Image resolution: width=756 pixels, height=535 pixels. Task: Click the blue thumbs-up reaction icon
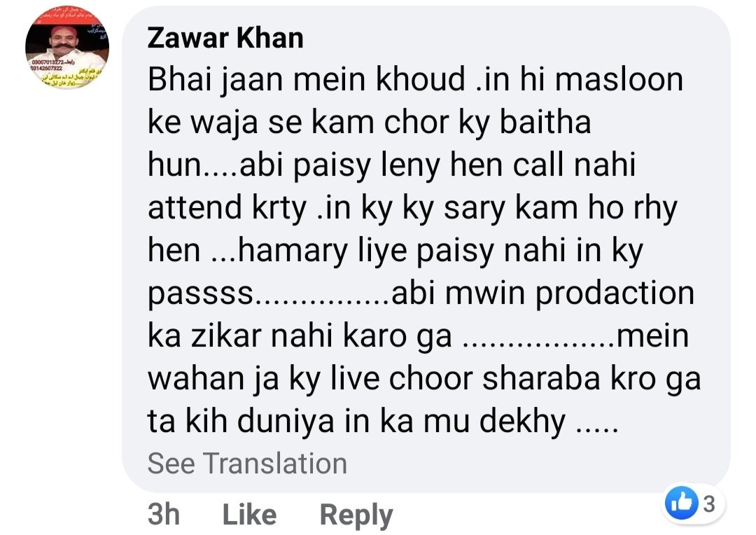[x=681, y=503]
